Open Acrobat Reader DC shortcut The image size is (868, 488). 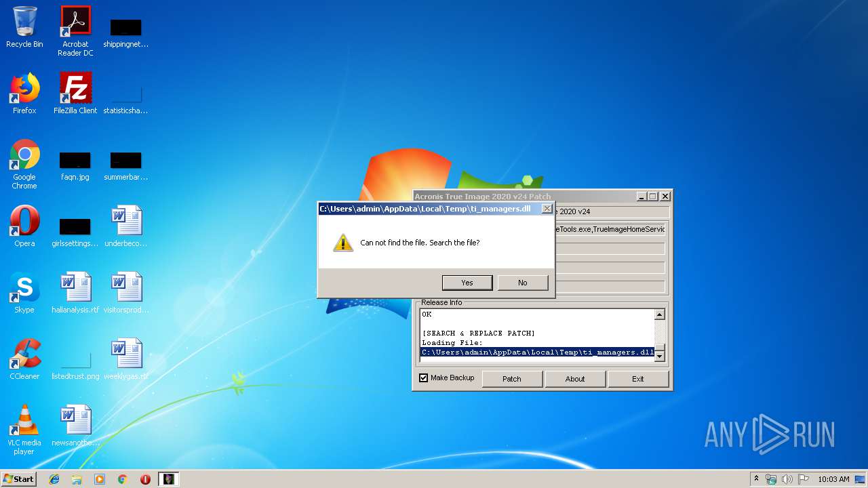tap(75, 31)
